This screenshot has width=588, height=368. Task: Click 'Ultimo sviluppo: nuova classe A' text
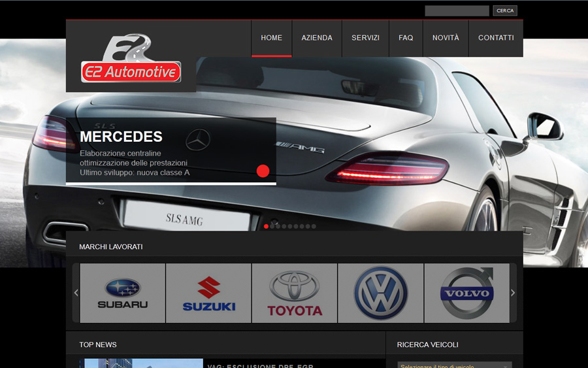[x=135, y=173]
